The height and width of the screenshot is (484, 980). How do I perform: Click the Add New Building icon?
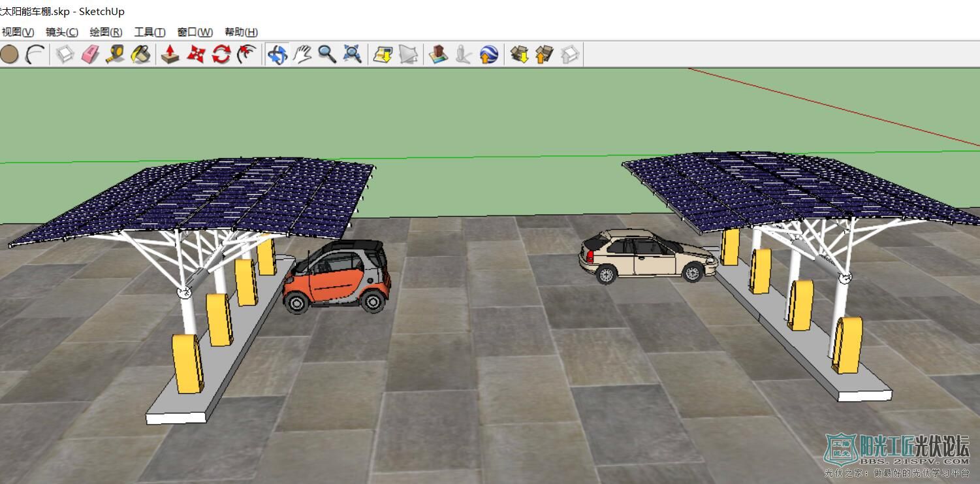point(438,54)
